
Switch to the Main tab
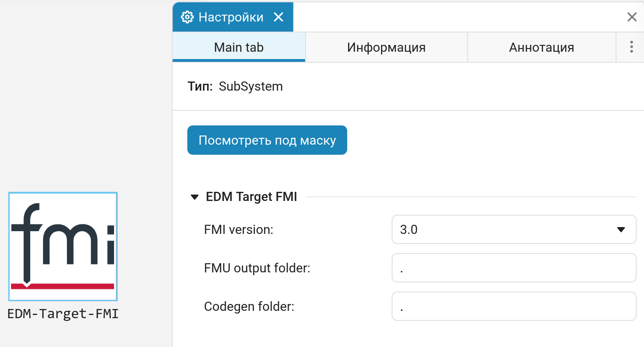click(x=239, y=47)
